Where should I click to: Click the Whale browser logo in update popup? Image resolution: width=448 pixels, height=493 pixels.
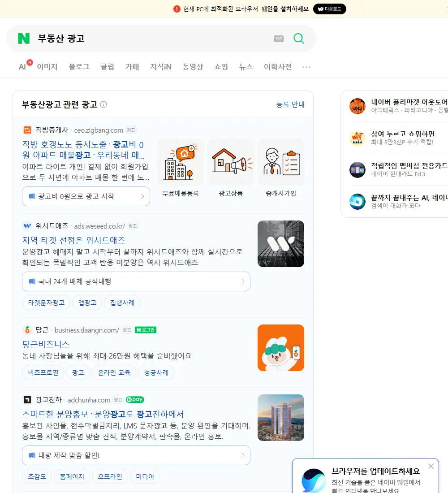coord(314,480)
